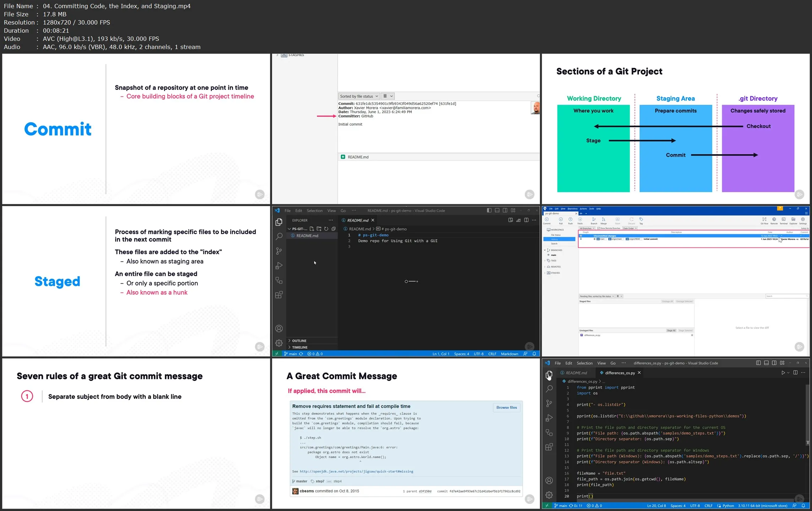This screenshot has width=812, height=511.
Task: Open the openjdk.java.net quick-start link
Action: click(x=356, y=471)
